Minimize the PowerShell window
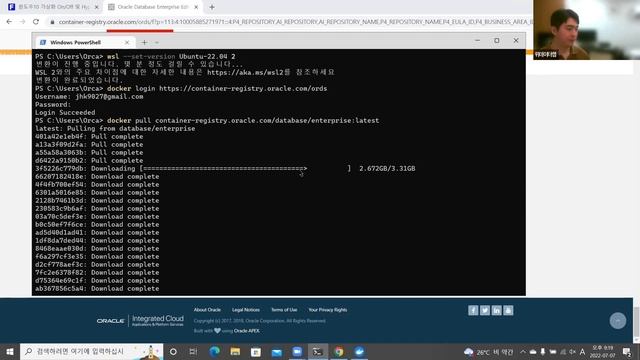 (478, 40)
